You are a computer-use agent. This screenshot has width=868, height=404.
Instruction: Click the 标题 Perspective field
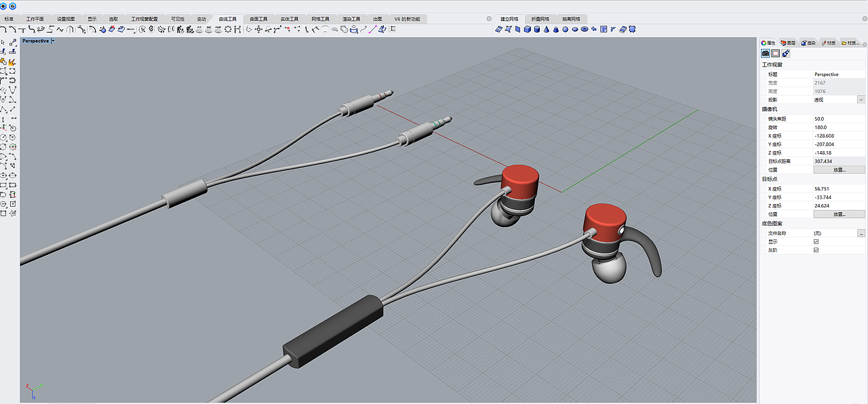click(839, 74)
